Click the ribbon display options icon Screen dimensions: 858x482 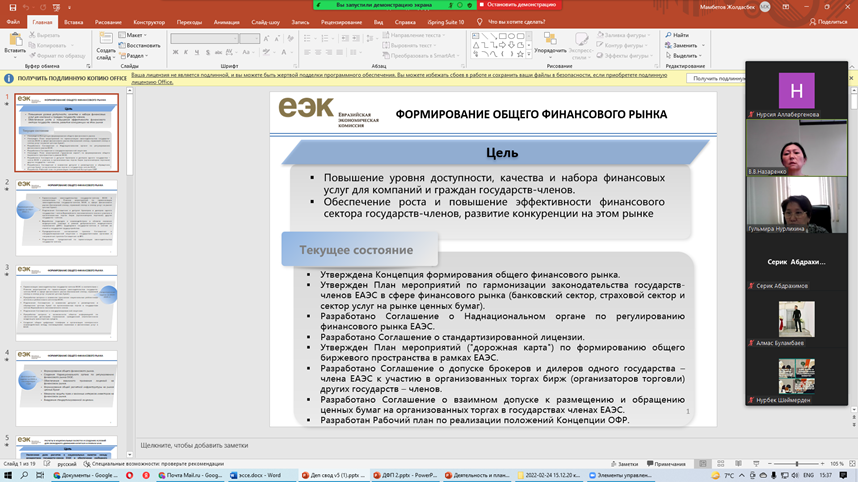[x=786, y=7]
